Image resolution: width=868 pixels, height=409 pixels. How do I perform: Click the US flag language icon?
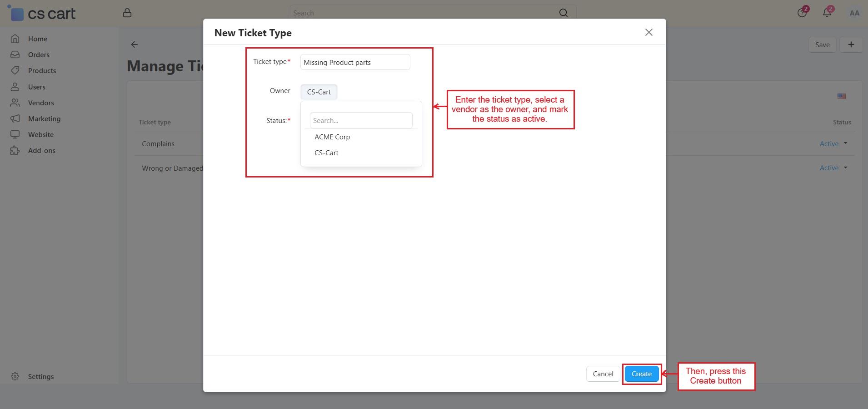coord(841,96)
